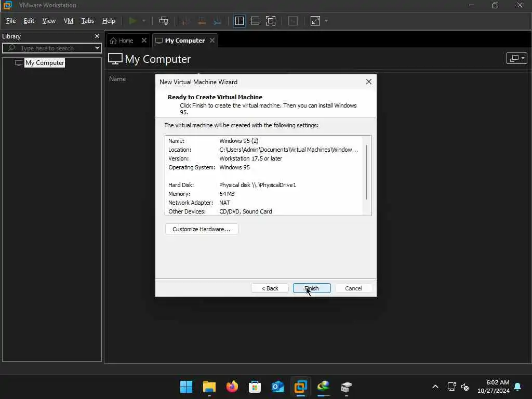This screenshot has width=532, height=399.
Task: Click the Network Adapter value NAT
Action: 224,203
